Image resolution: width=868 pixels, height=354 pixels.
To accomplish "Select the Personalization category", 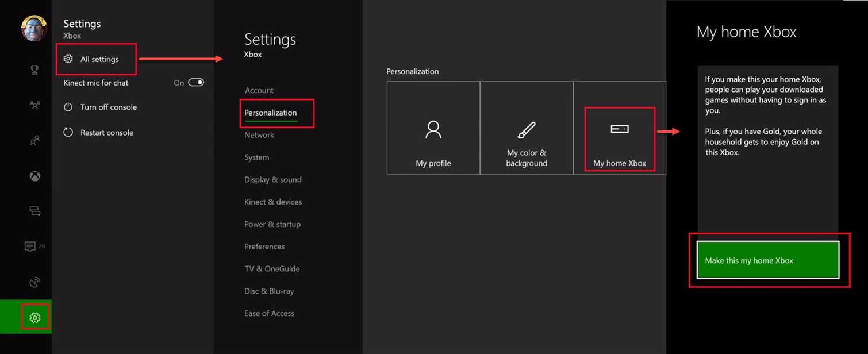I will tap(271, 113).
